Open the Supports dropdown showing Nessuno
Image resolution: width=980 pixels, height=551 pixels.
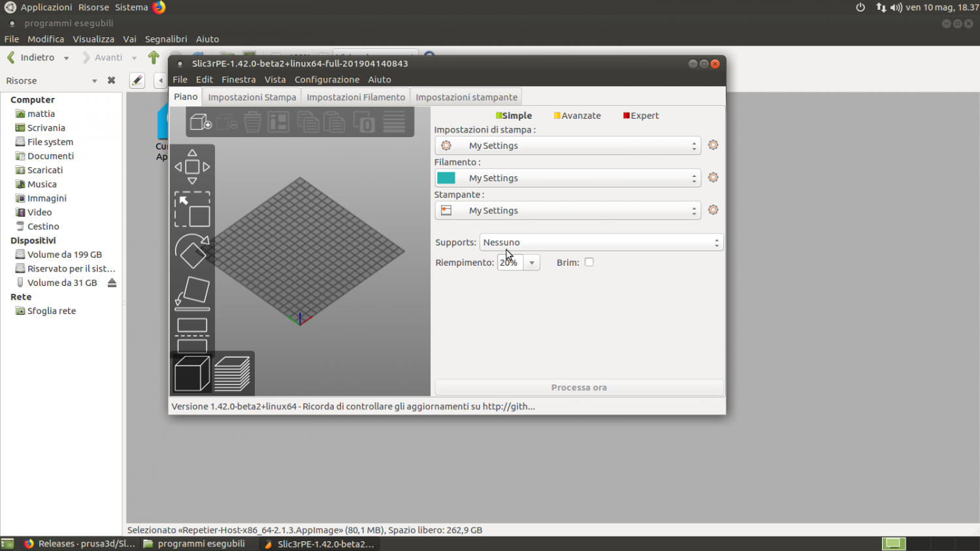coord(601,242)
